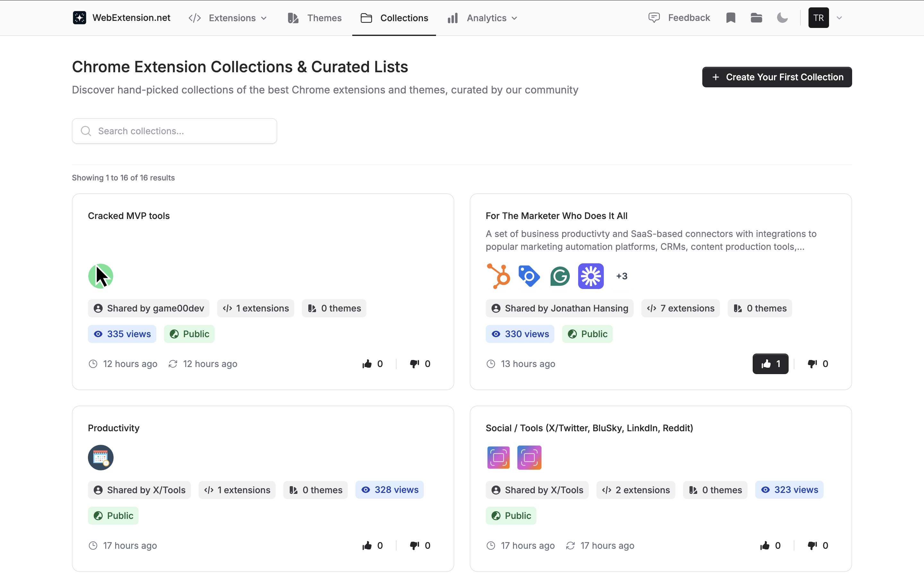Viewport: 924px width, 578px height.
Task: Click Shared by Jonathan Hansing badge
Action: (559, 308)
